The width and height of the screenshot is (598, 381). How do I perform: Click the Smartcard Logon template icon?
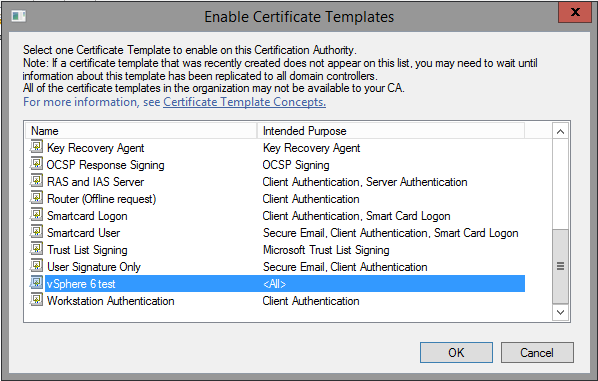click(36, 215)
